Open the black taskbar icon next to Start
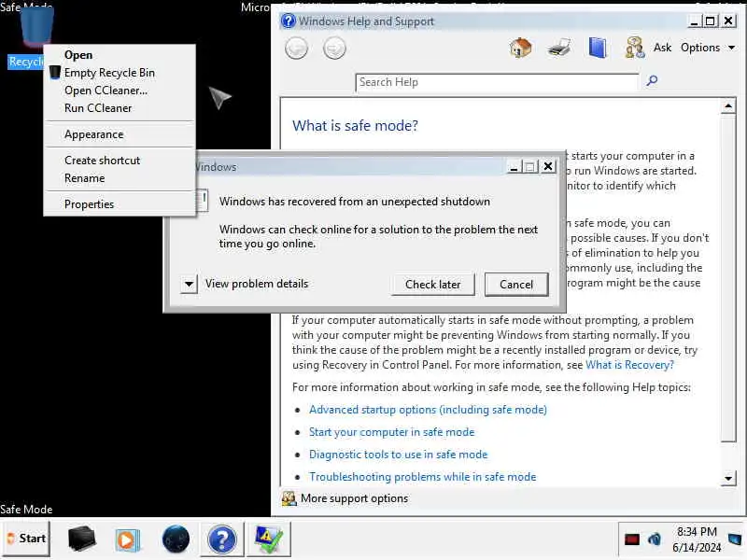 82,539
